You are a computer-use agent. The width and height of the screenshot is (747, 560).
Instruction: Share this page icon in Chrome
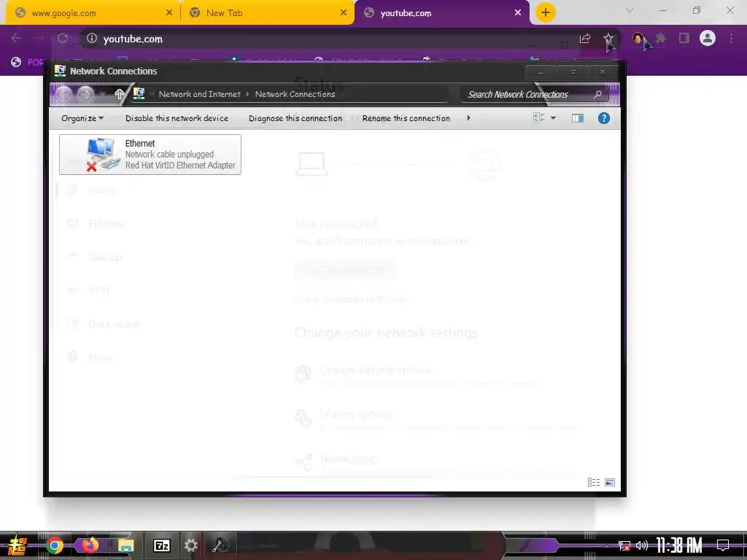click(585, 39)
